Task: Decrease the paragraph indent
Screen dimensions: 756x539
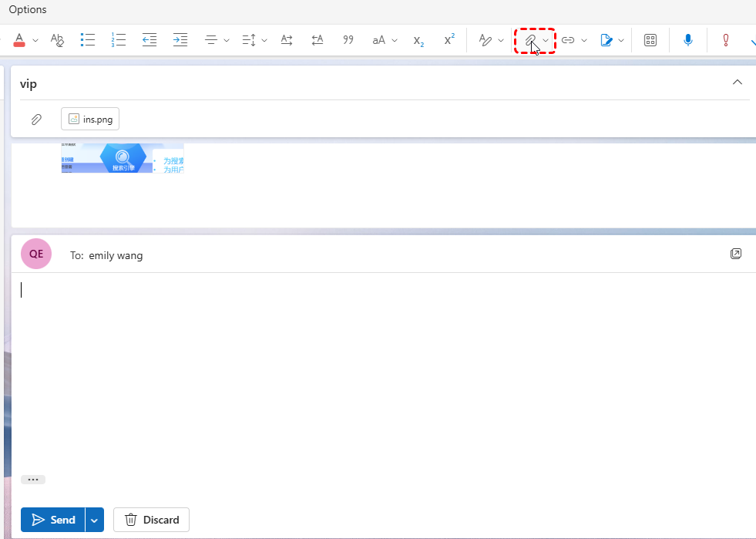Action: pyautogui.click(x=150, y=40)
